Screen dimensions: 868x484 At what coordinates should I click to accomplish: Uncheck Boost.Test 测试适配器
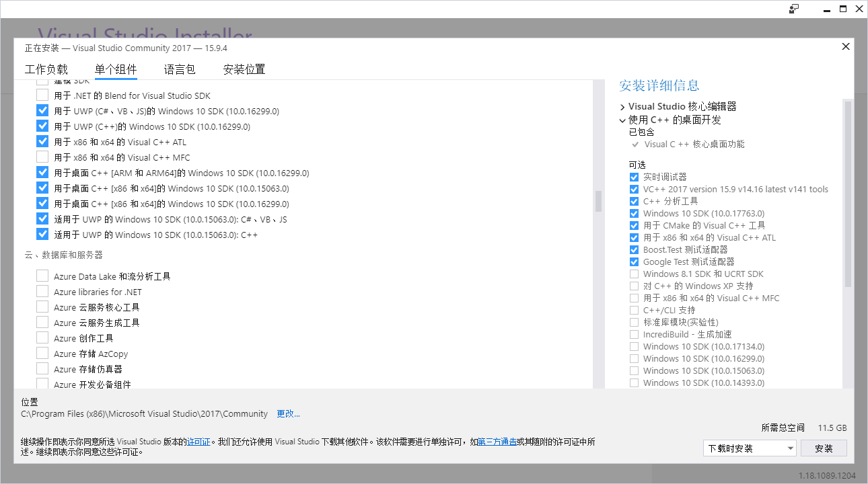(634, 249)
